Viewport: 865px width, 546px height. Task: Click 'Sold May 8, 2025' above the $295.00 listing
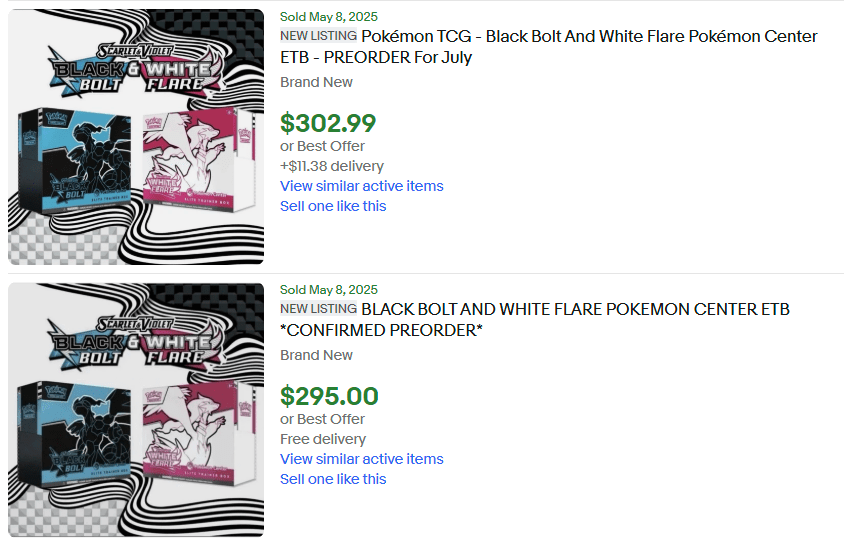point(329,290)
